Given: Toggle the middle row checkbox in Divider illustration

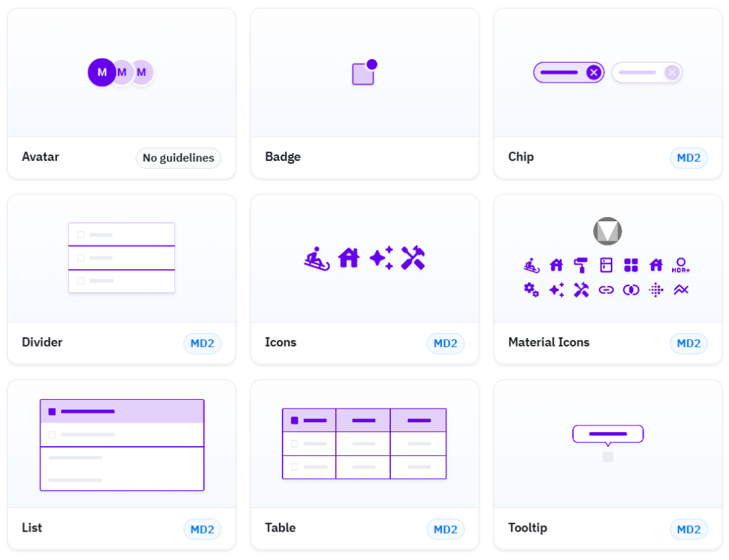Looking at the screenshot, I should coord(81,258).
